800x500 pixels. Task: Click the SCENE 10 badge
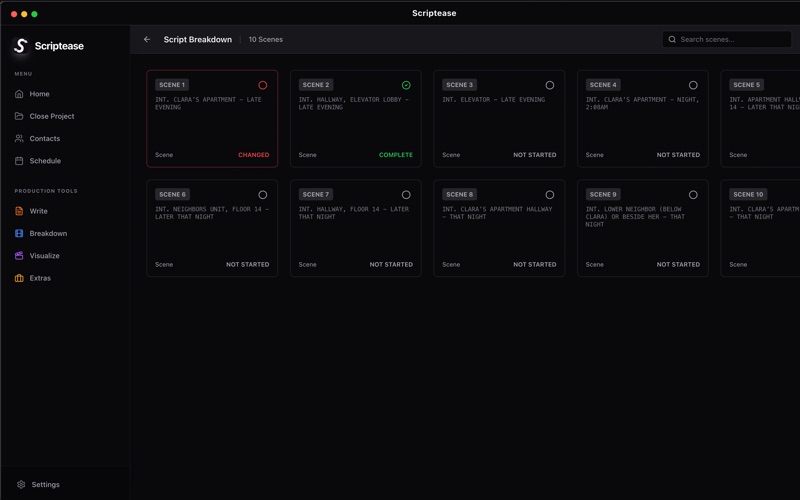tap(748, 194)
